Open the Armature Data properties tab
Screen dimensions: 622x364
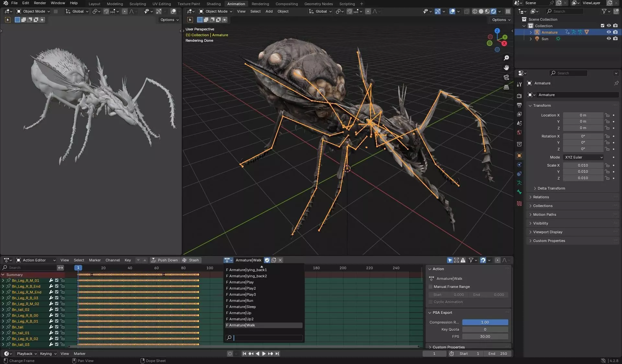point(519,183)
